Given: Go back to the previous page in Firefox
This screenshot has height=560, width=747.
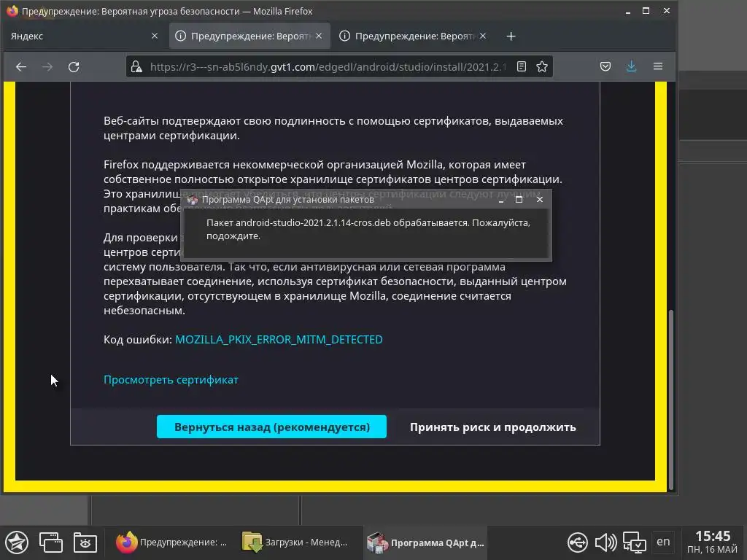Looking at the screenshot, I should [x=21, y=66].
